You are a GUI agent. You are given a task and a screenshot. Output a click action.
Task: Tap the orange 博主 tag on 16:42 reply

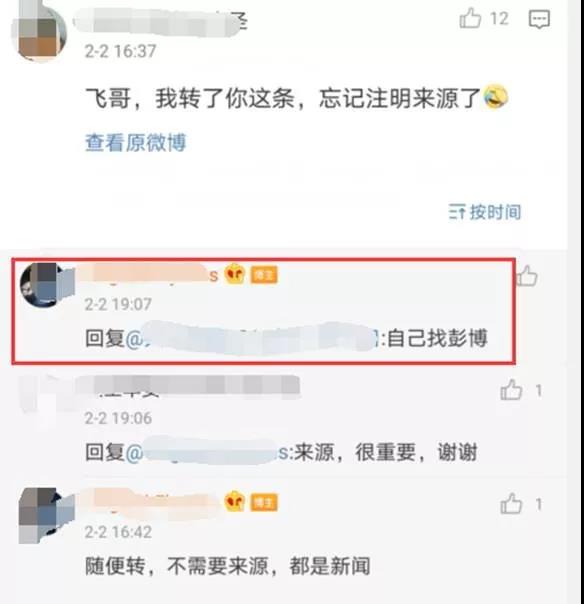click(x=264, y=503)
